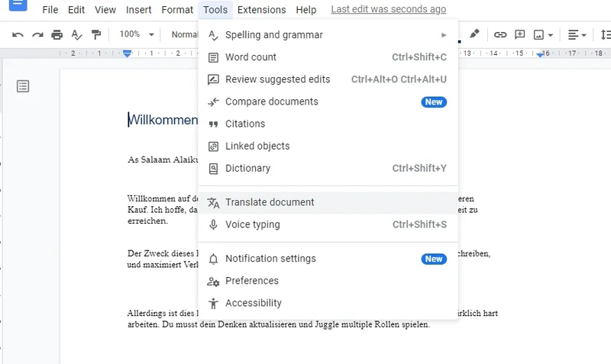Click the Print icon in toolbar
The width and height of the screenshot is (611, 364).
57,34
